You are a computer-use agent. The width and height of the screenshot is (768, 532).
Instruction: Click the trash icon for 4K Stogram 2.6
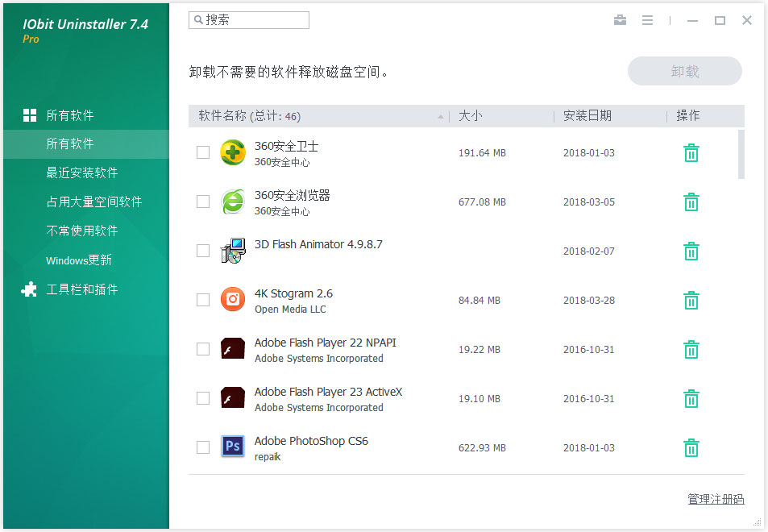[x=691, y=301]
